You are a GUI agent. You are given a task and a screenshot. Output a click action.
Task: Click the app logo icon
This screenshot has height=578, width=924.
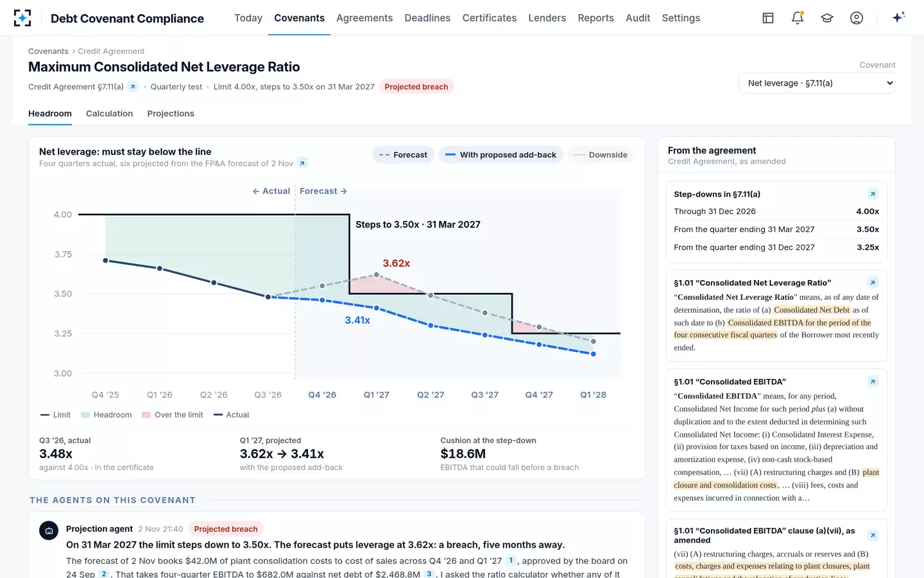point(22,18)
